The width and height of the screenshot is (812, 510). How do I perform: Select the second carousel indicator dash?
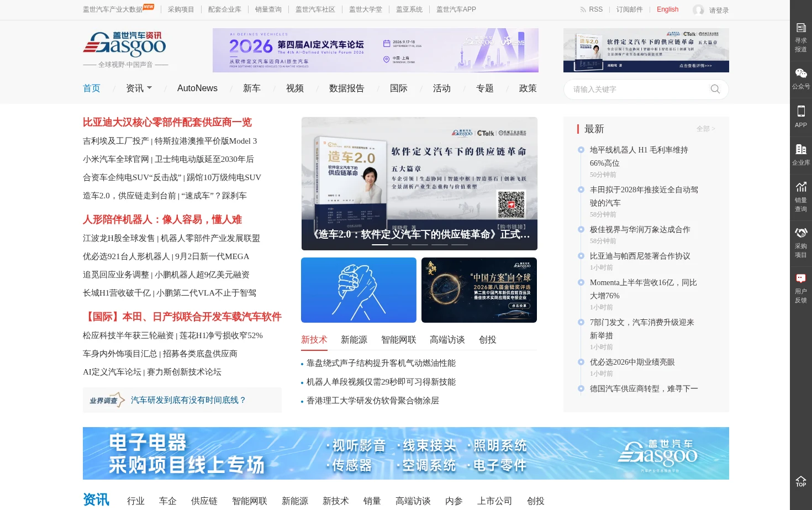point(400,244)
